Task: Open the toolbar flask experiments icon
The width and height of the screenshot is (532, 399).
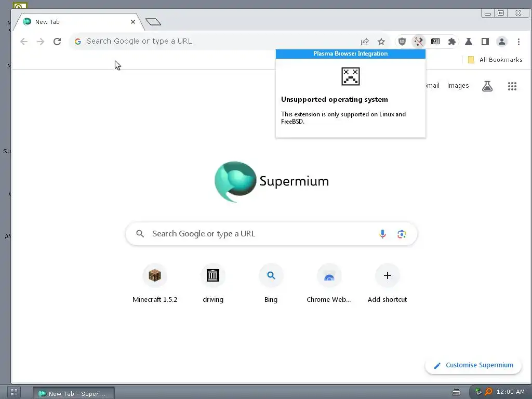Action: 469,42
